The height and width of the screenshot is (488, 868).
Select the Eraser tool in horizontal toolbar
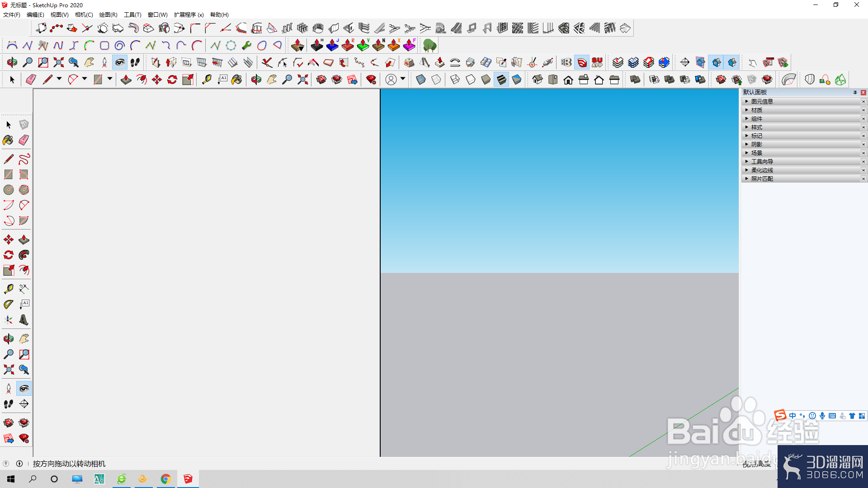31,80
